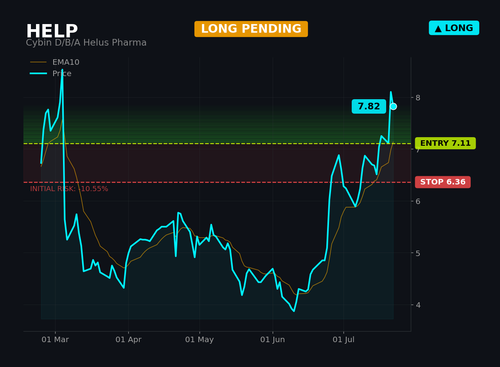Image resolution: width=500 pixels, height=367 pixels.
Task: Click the 8 price axis tick
Action: pyautogui.click(x=418, y=98)
